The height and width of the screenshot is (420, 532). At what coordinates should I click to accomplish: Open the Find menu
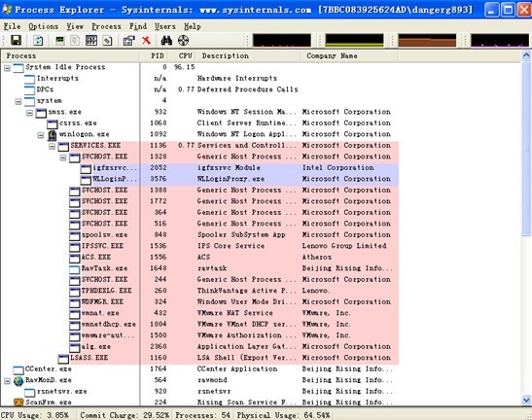point(138,26)
